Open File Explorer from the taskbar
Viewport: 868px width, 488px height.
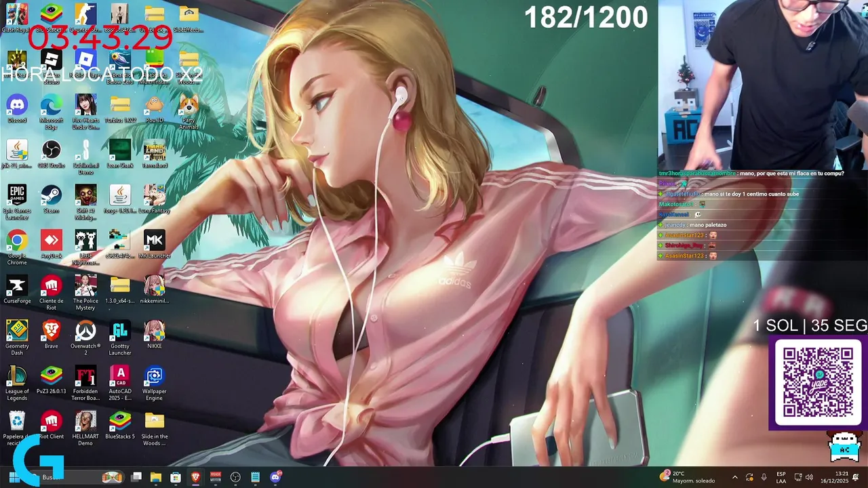(156, 477)
